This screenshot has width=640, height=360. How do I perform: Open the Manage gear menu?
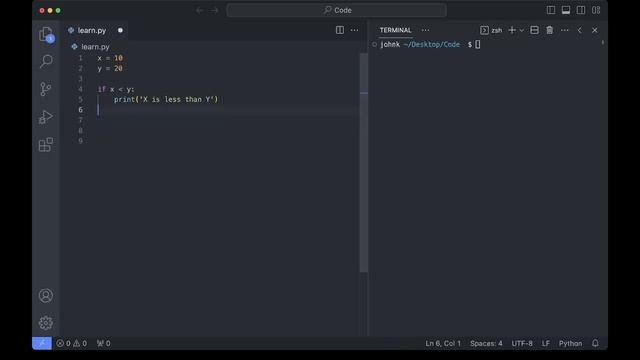pyautogui.click(x=46, y=323)
